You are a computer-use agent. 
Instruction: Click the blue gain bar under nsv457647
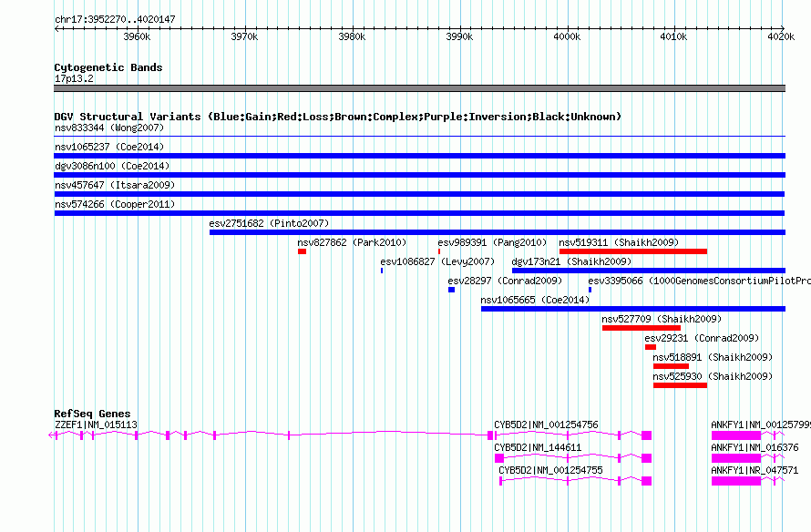[419, 194]
